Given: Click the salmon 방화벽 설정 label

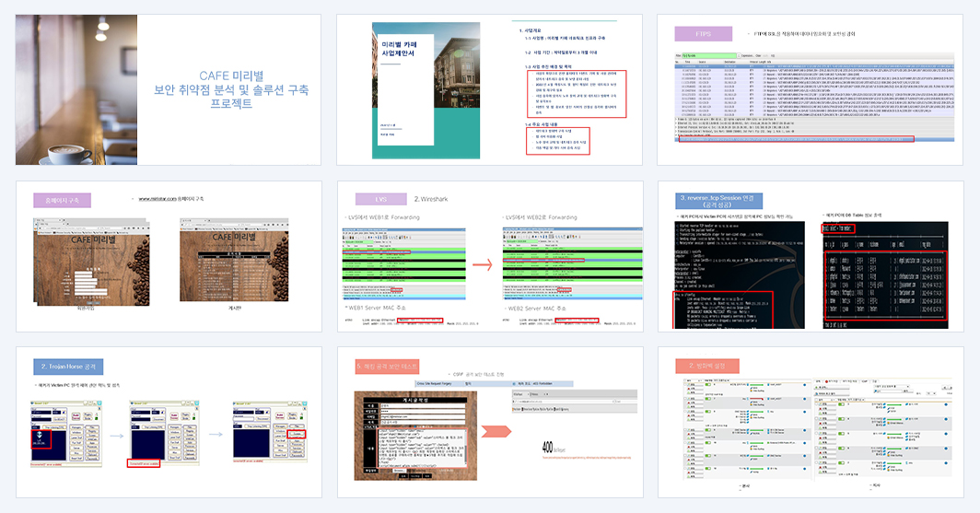Looking at the screenshot, I should 707,366.
